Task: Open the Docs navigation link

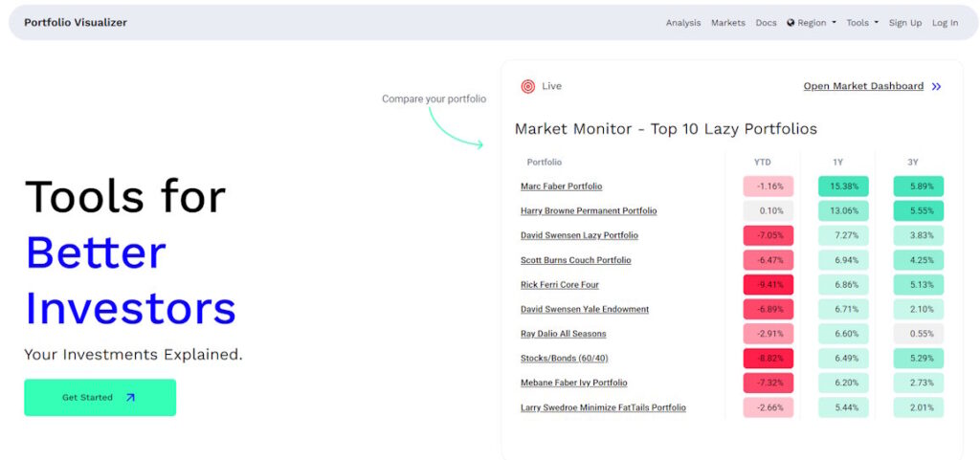Action: [x=766, y=23]
